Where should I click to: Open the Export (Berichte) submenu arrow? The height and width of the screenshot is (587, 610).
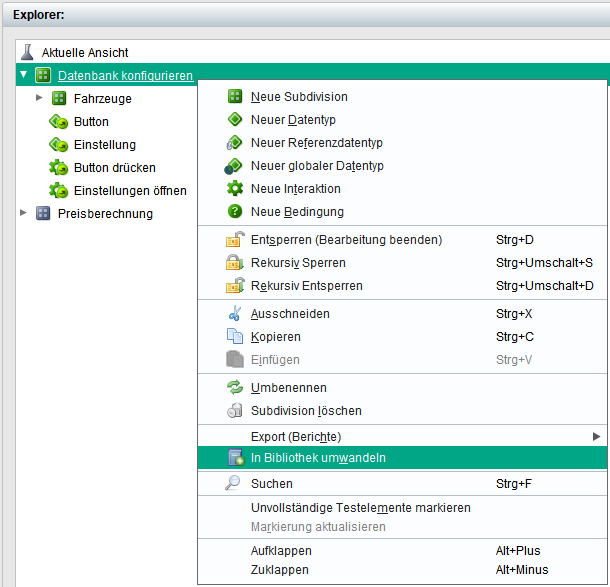pos(596,436)
